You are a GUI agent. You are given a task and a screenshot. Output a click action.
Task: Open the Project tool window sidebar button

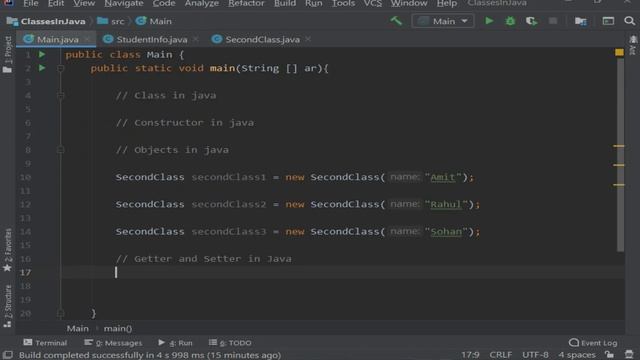pos(7,54)
